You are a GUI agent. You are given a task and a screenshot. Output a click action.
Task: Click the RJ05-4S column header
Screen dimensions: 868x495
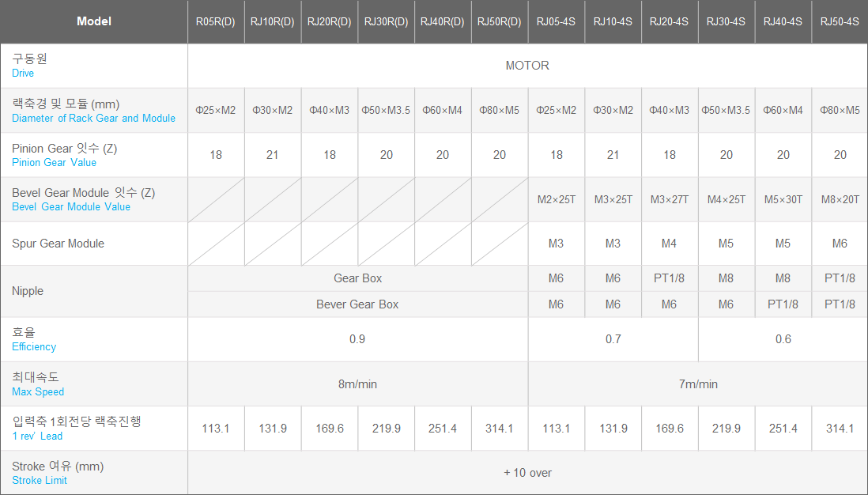557,21
